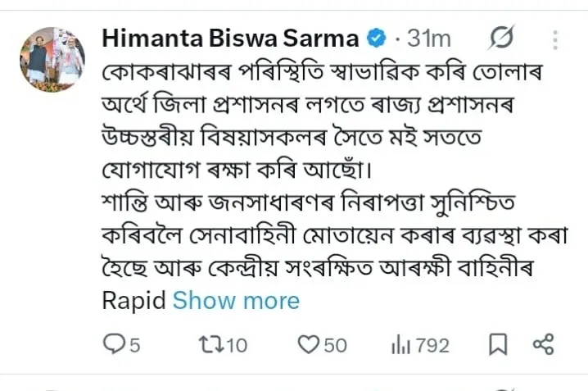Click the word Rapid in the tweet

pos(133,300)
